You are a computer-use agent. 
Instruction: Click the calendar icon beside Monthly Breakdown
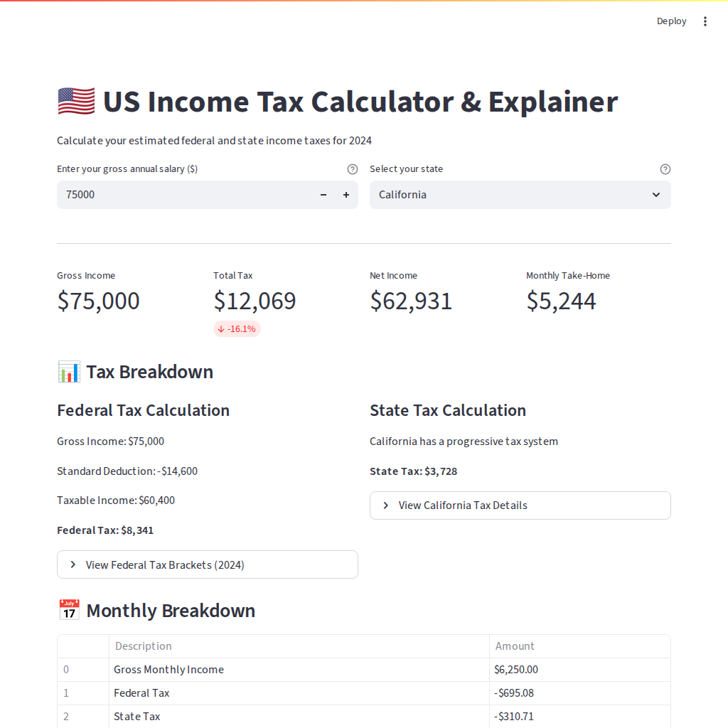pos(69,611)
